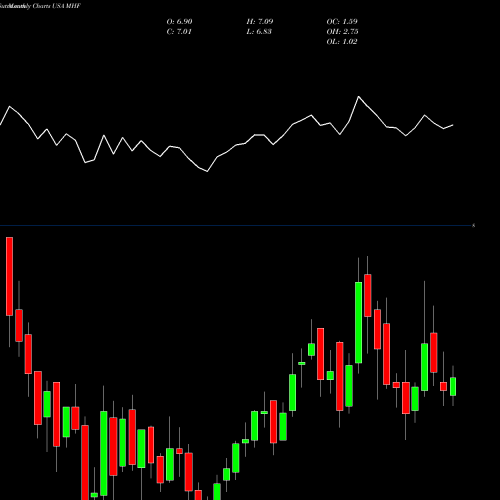The image size is (500, 500).
Task: Select the open value 'O: 6.90'
Action: [179, 21]
